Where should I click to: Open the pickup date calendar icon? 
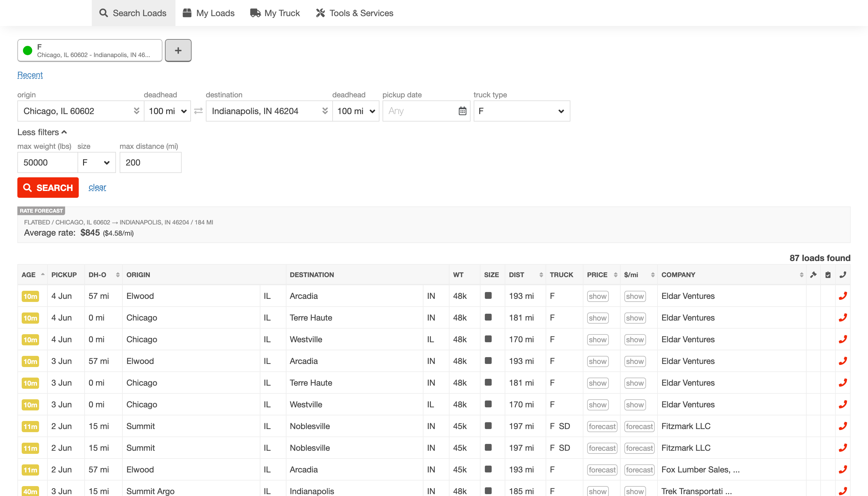[x=462, y=111]
